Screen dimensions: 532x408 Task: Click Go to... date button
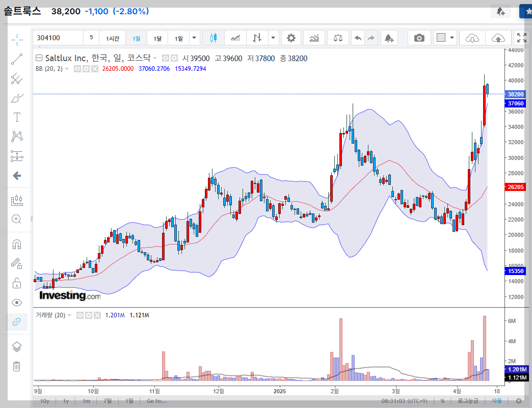[x=157, y=401]
